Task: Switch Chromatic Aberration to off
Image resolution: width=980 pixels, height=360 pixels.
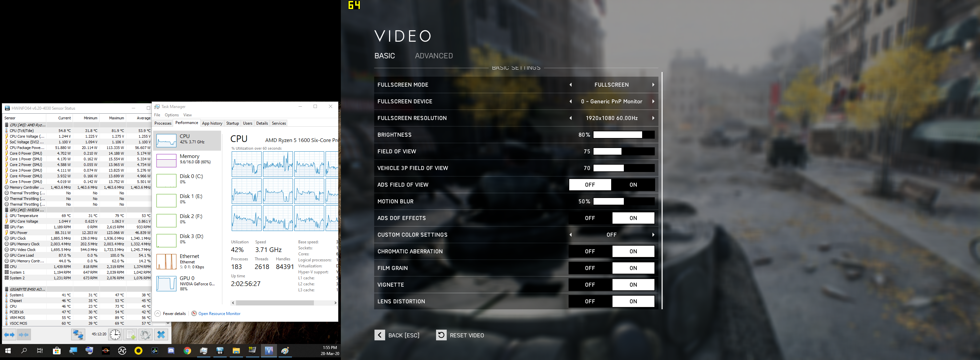Action: click(x=590, y=251)
